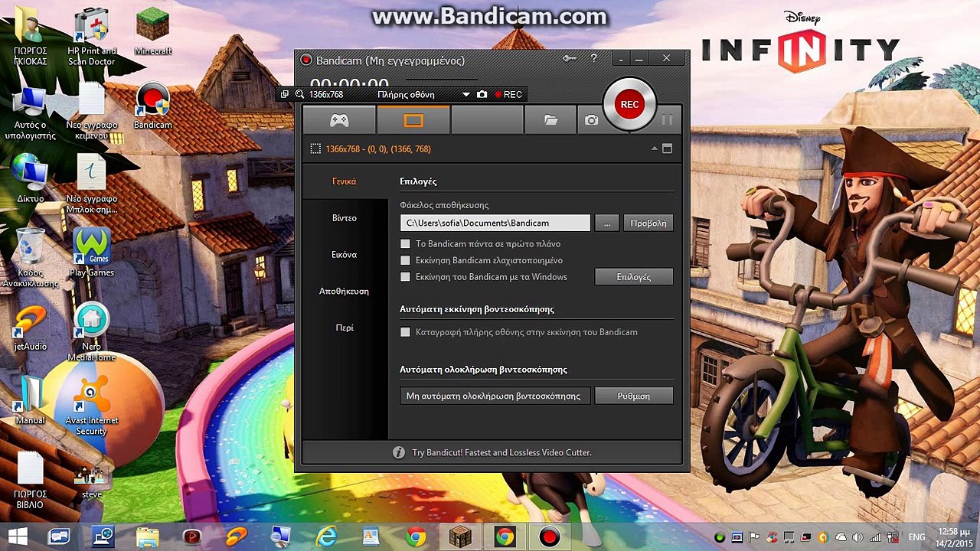Click the Επιλογές button
The height and width of the screenshot is (551, 980).
[x=634, y=277]
